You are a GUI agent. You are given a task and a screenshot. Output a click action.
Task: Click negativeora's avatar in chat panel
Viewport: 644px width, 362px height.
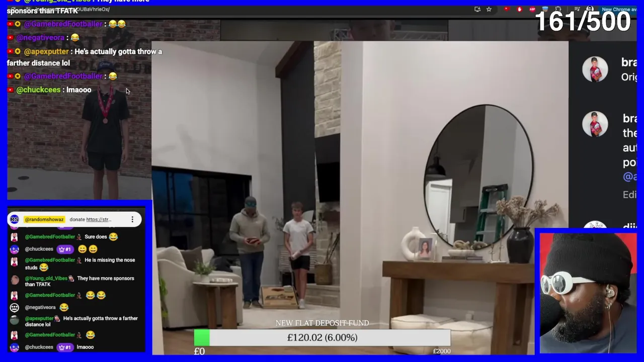pos(14,307)
